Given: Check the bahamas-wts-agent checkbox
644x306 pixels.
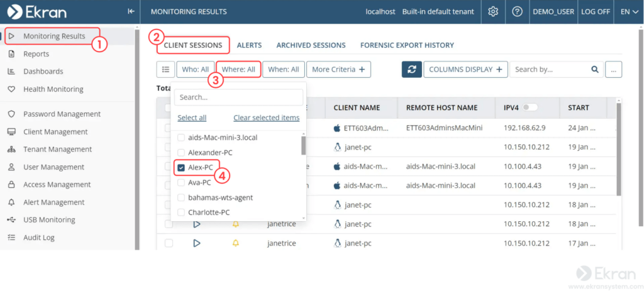Looking at the screenshot, I should 180,198.
